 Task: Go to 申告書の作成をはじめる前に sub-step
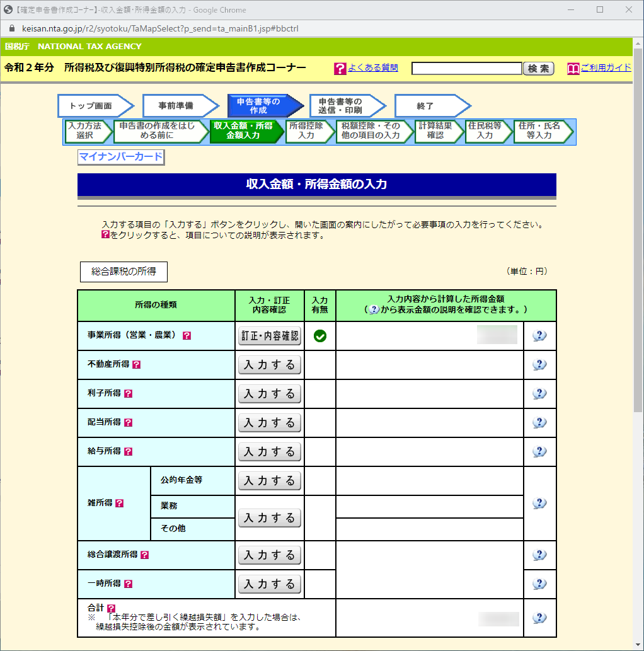[x=161, y=131]
